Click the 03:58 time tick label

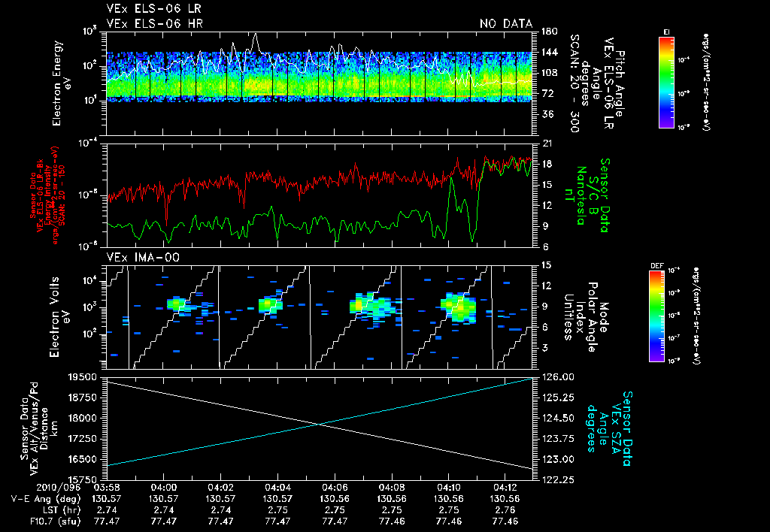click(x=106, y=488)
